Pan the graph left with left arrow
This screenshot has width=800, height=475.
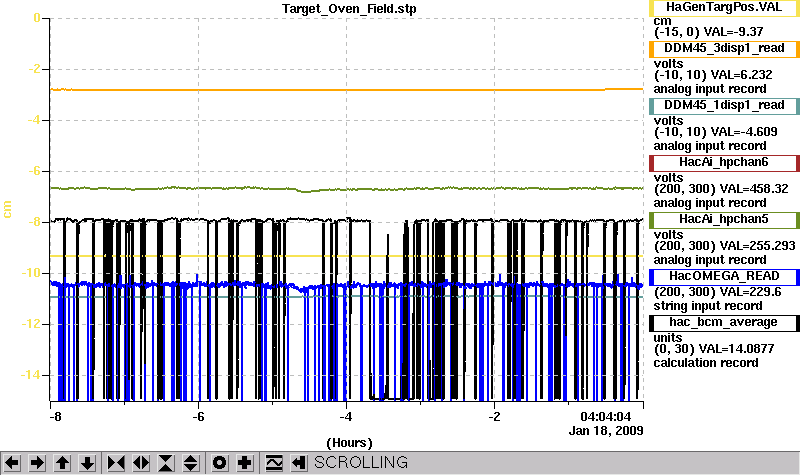click(x=12, y=463)
